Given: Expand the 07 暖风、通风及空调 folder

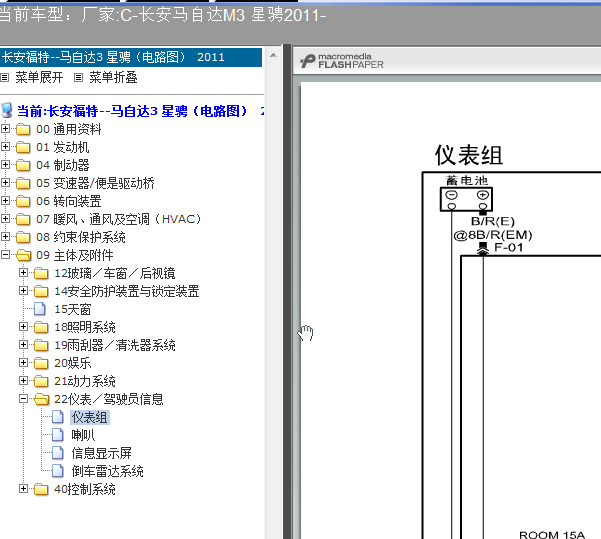Looking at the screenshot, I should (5, 219).
